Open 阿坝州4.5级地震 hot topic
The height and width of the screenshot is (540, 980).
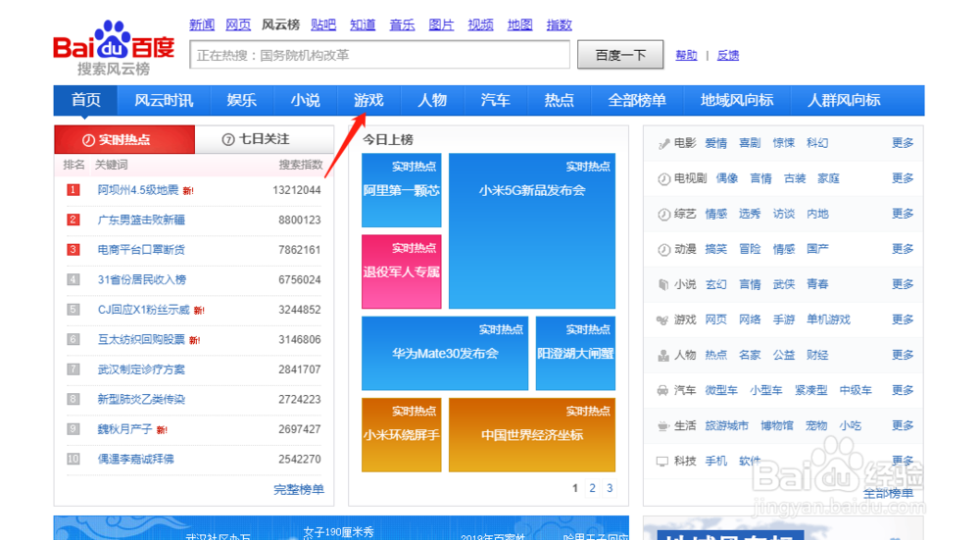(x=138, y=190)
